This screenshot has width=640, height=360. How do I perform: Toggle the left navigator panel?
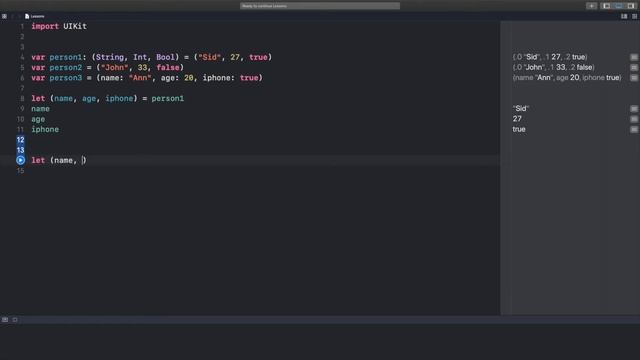click(x=607, y=6)
